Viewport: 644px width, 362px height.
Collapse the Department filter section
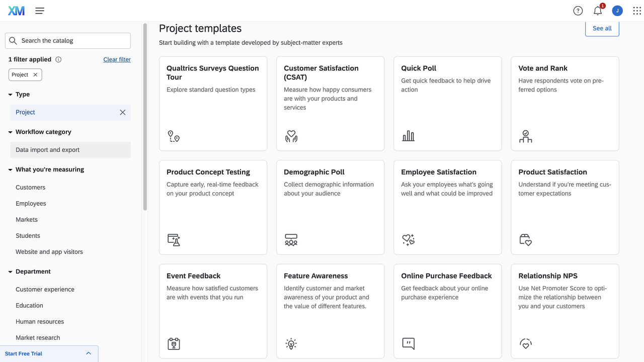coord(11,271)
